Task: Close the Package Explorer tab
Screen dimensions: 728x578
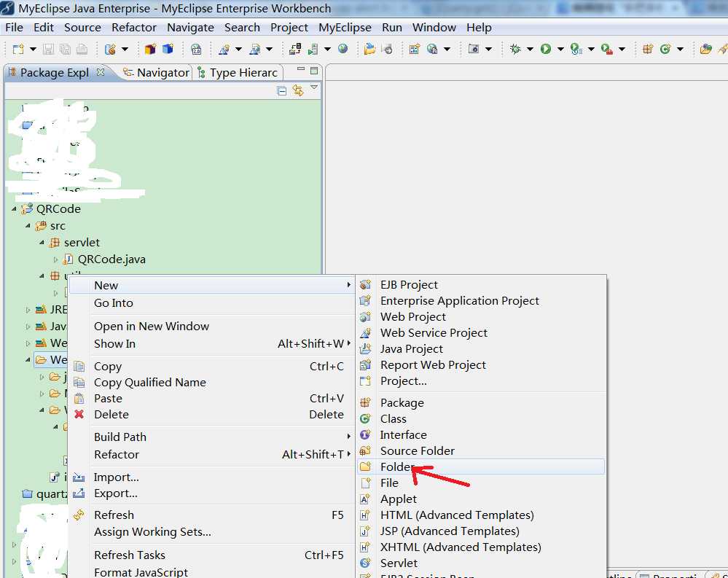Action: pyautogui.click(x=101, y=72)
